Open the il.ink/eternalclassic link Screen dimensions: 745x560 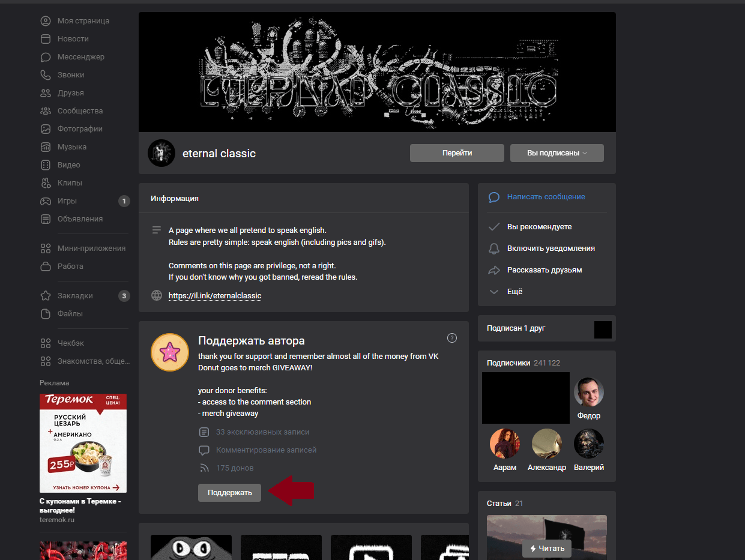tap(215, 296)
